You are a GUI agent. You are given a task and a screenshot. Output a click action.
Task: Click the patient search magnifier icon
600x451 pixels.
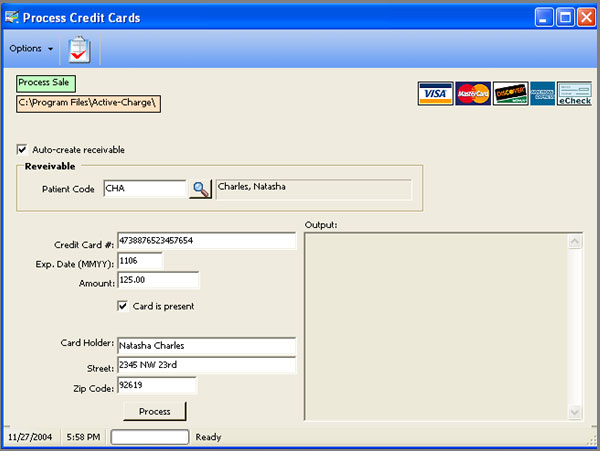click(x=200, y=188)
